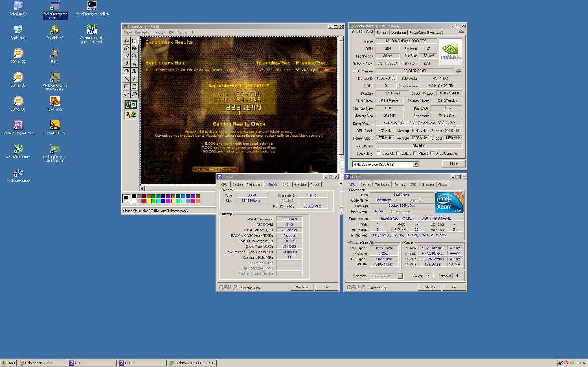Open Caches tab in CPU-Z processor window
The width and height of the screenshot is (588, 367).
point(365,184)
